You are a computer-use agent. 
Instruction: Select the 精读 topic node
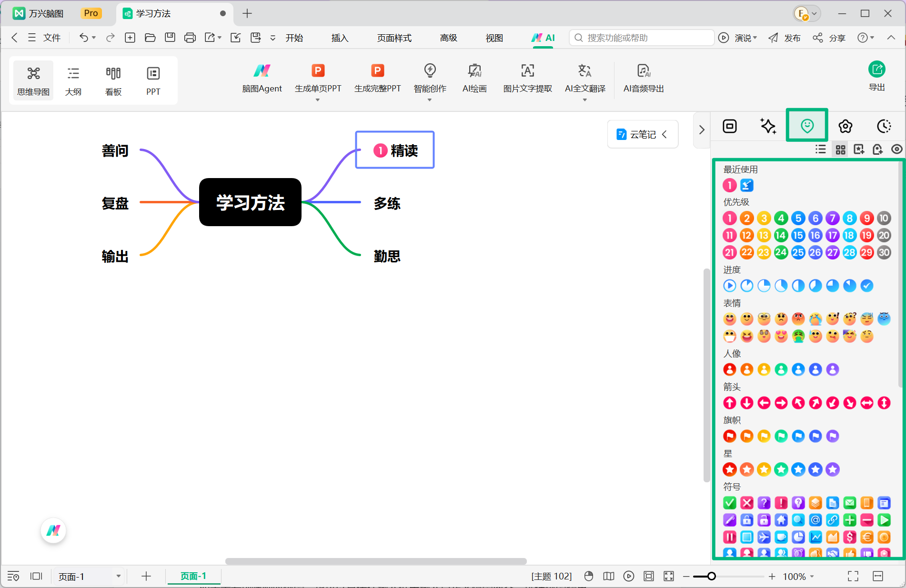[395, 150]
